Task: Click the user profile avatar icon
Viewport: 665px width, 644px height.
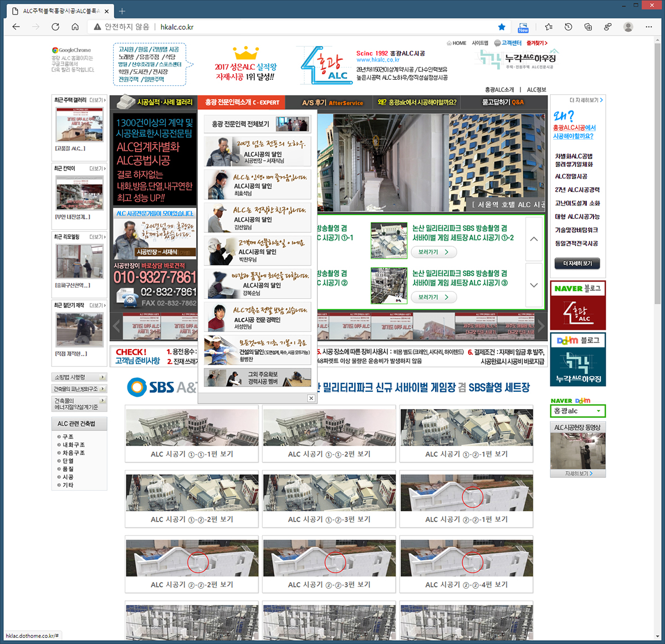Action: [628, 27]
